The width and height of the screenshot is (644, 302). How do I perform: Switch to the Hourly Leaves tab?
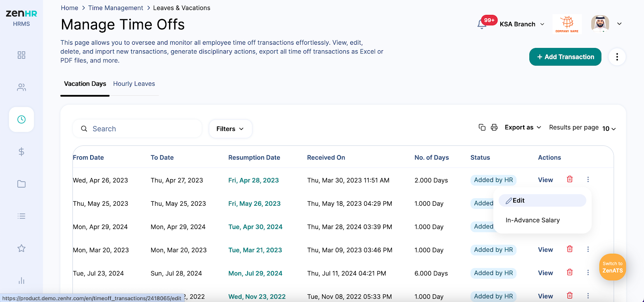tap(134, 84)
